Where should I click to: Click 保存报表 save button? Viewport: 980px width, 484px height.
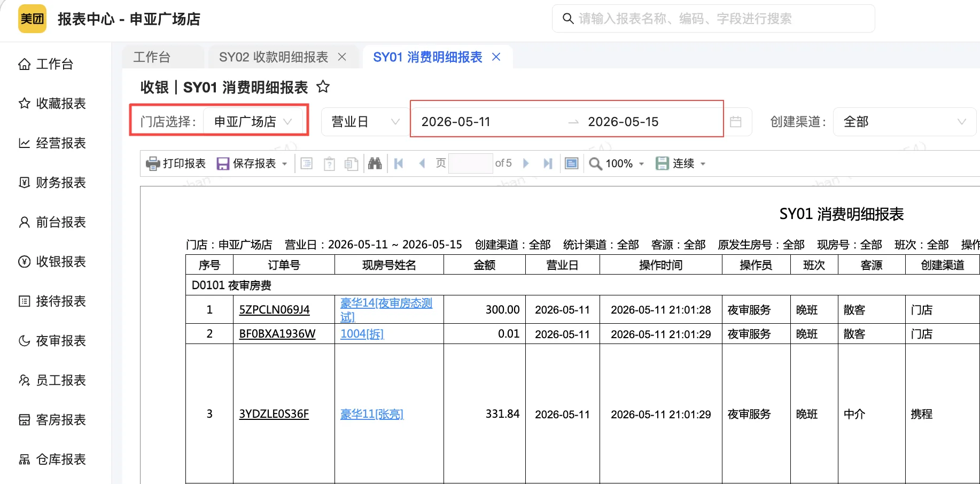coord(246,163)
